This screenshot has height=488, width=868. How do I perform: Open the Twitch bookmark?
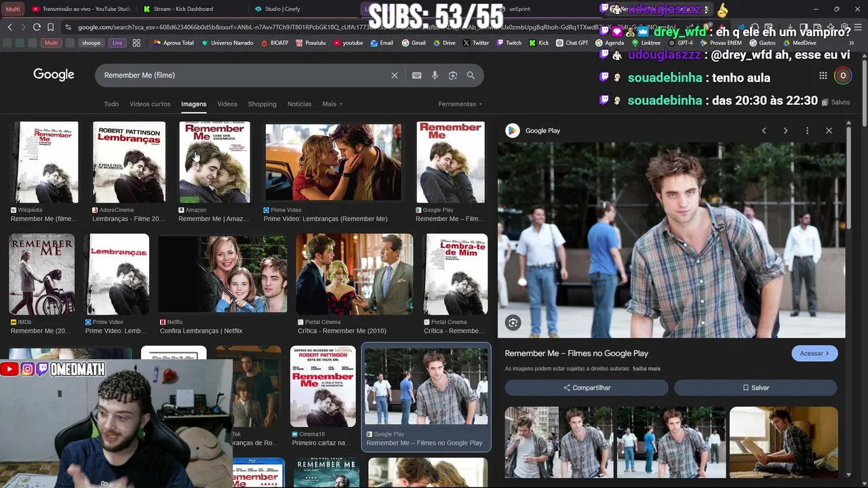point(509,43)
